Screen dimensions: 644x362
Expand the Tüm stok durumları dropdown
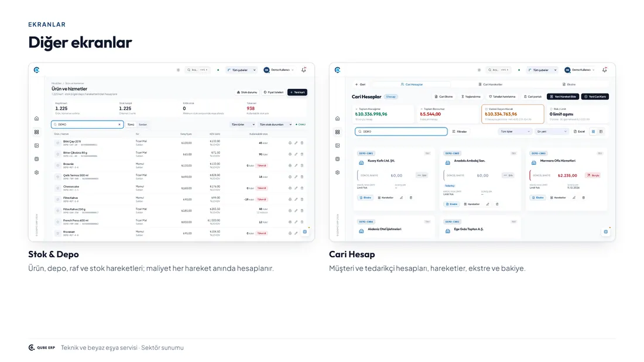pos(275,125)
